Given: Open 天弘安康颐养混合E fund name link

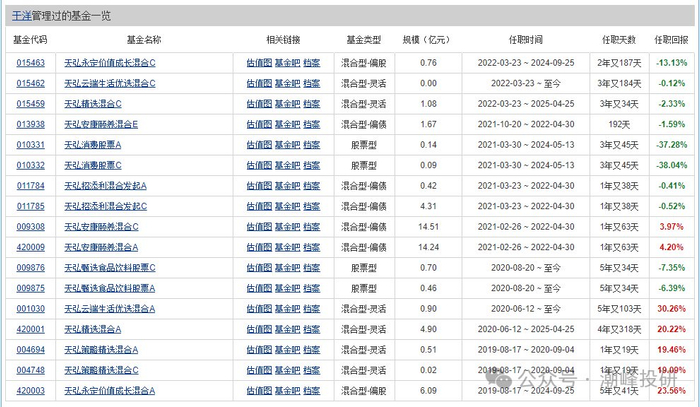Looking at the screenshot, I should tap(101, 125).
